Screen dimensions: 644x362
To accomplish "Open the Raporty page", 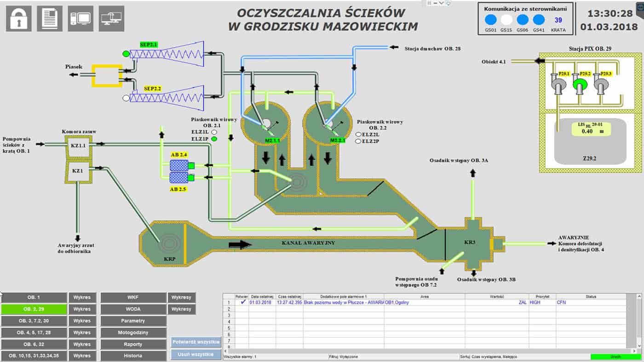I will click(133, 344).
